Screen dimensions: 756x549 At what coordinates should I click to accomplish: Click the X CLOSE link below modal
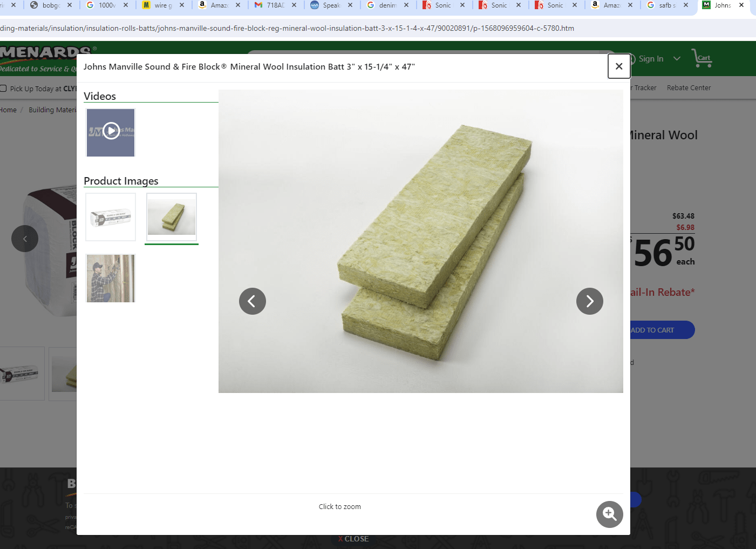353,539
